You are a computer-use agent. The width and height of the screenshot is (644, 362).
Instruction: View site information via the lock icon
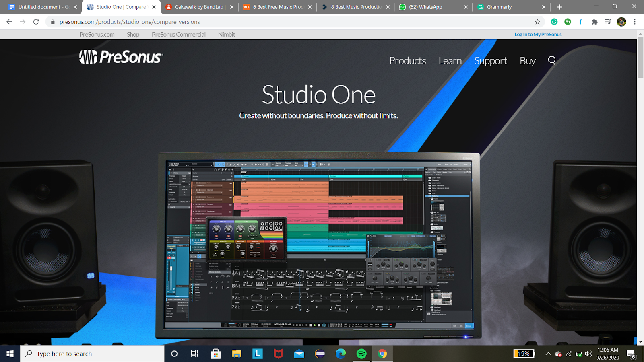tap(52, 22)
